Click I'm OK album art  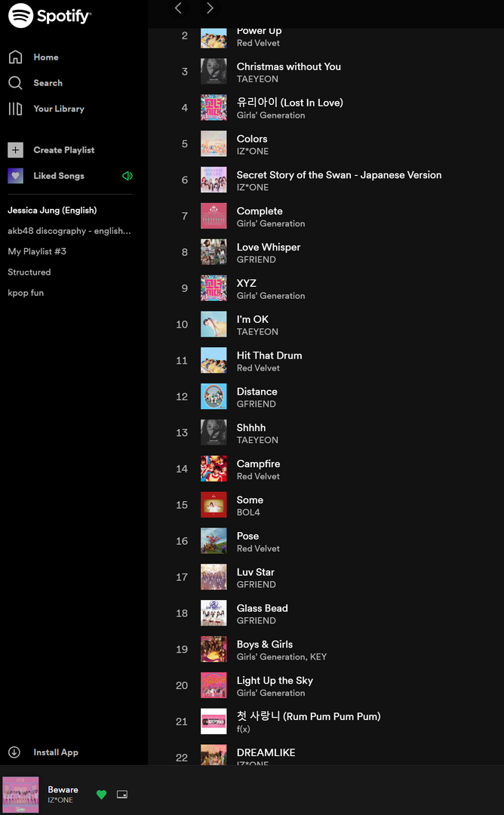click(x=214, y=324)
